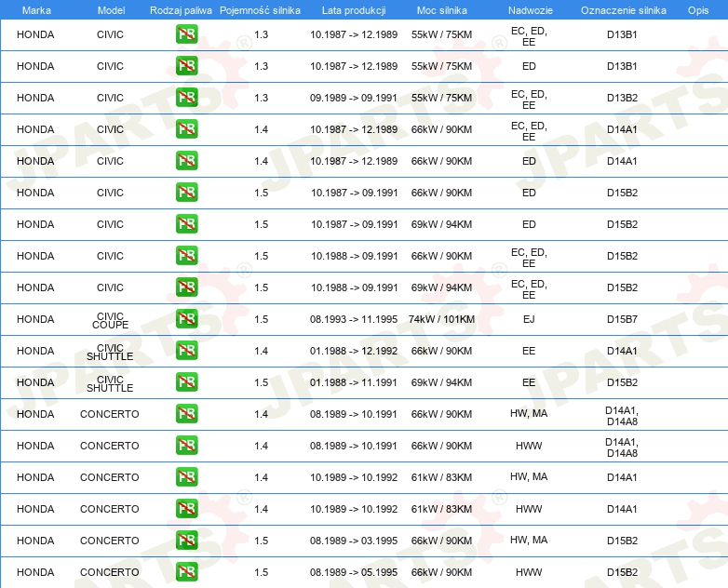Viewport: 728px width, 588px height.
Task: Click fuel icon for Concerto 61kW HWW row
Action: coord(186,509)
